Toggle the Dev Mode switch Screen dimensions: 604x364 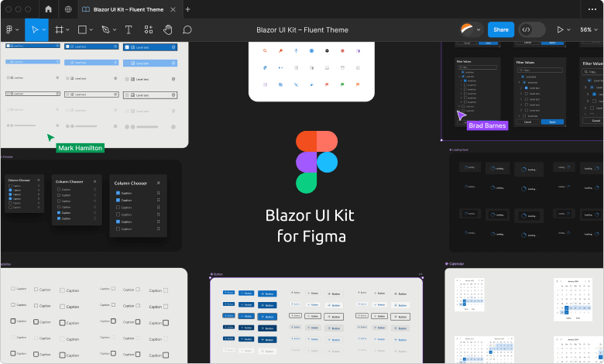coord(532,29)
